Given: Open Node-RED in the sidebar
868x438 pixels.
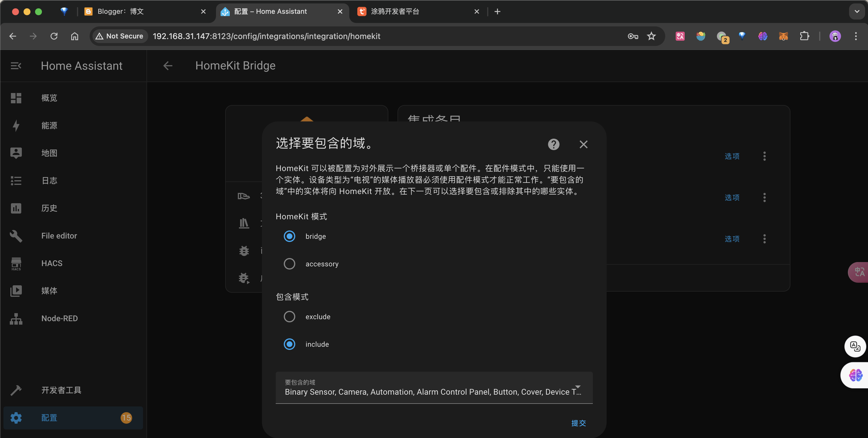Looking at the screenshot, I should pos(59,318).
